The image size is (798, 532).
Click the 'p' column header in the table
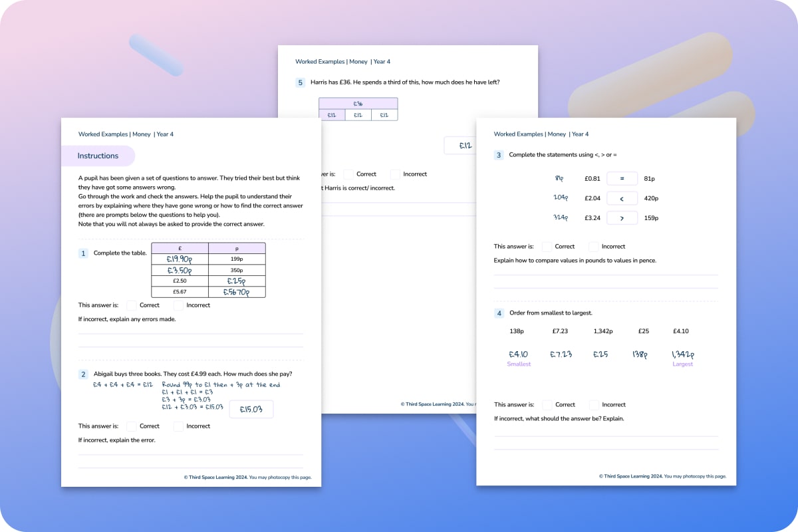coord(237,248)
